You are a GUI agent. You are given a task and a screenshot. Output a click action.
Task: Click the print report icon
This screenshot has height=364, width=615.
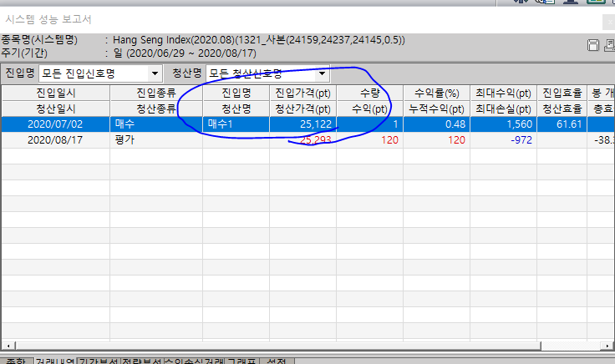pyautogui.click(x=608, y=44)
